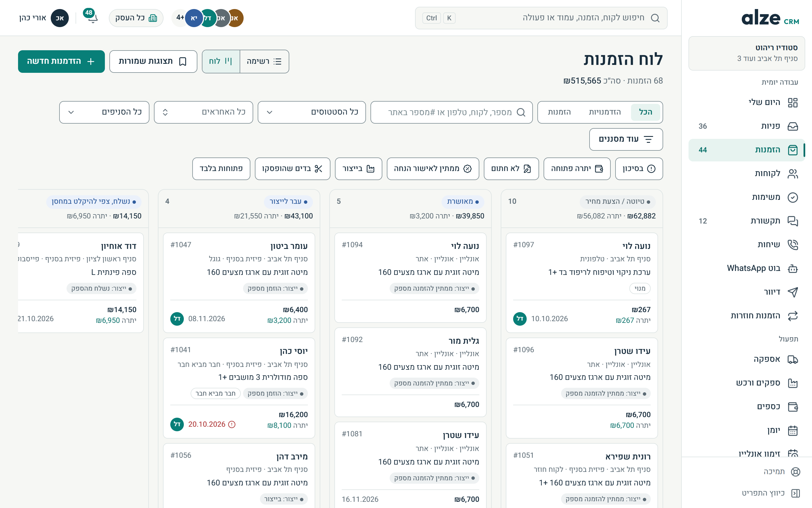Image resolution: width=812 pixels, height=508 pixels.
Task: Open דיוור mailing section
Action: pyautogui.click(x=746, y=292)
